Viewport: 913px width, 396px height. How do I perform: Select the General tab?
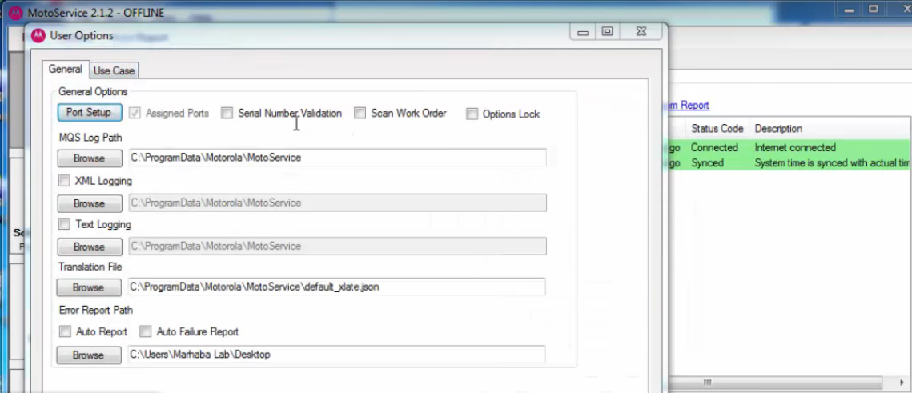(65, 69)
